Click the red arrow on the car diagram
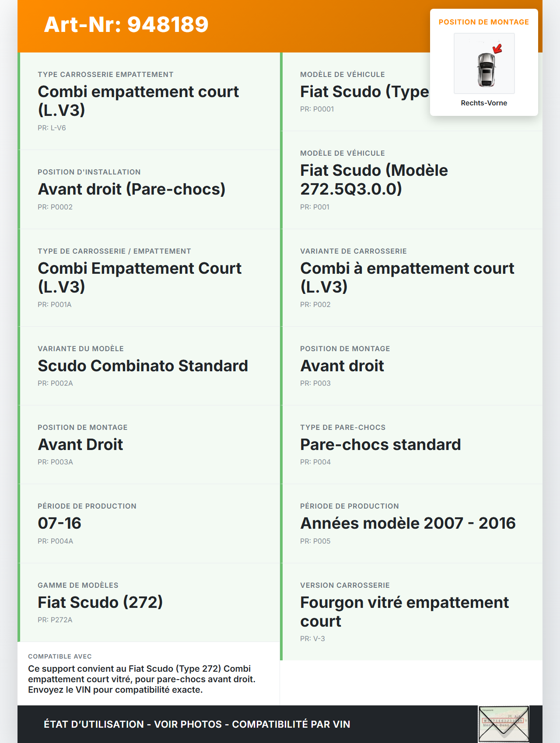The height and width of the screenshot is (743, 560). tap(497, 48)
